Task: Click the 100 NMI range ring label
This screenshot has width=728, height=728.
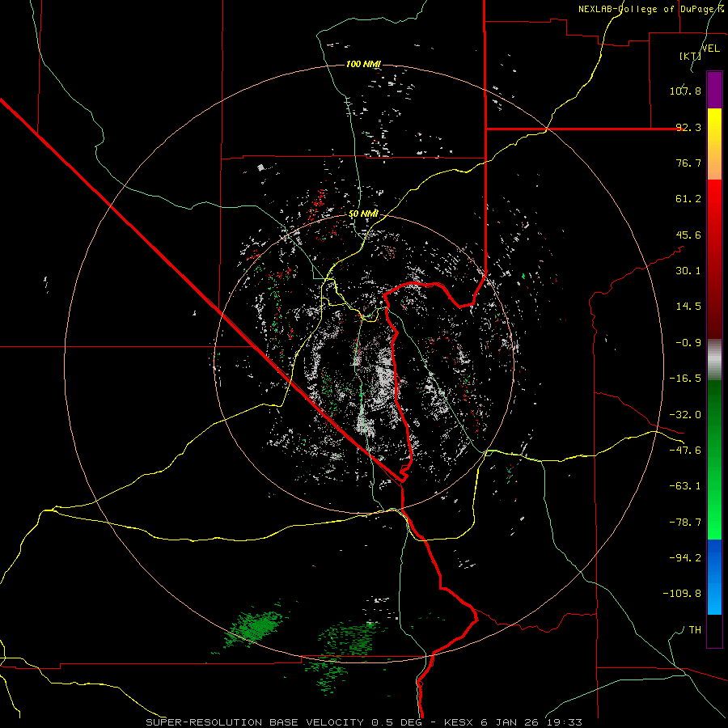Action: 363,64
